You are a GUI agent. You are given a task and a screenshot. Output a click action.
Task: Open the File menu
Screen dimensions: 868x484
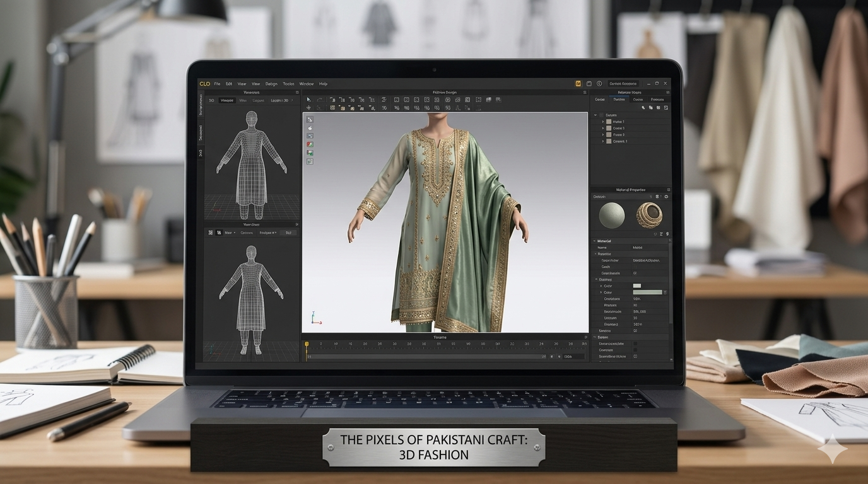tap(217, 84)
